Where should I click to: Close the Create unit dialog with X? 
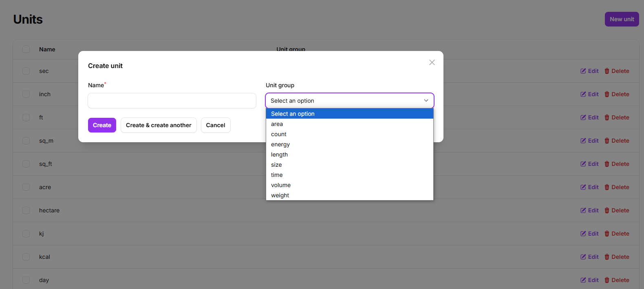(x=432, y=62)
